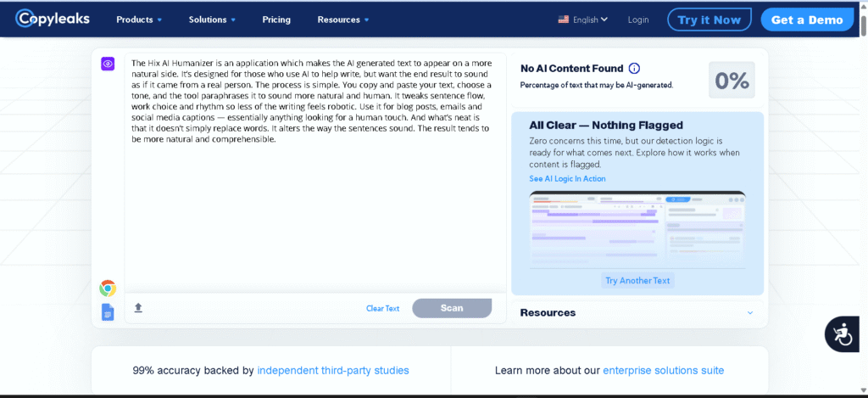868x398 pixels.
Task: Open See AI Logic In Action link
Action: point(567,179)
